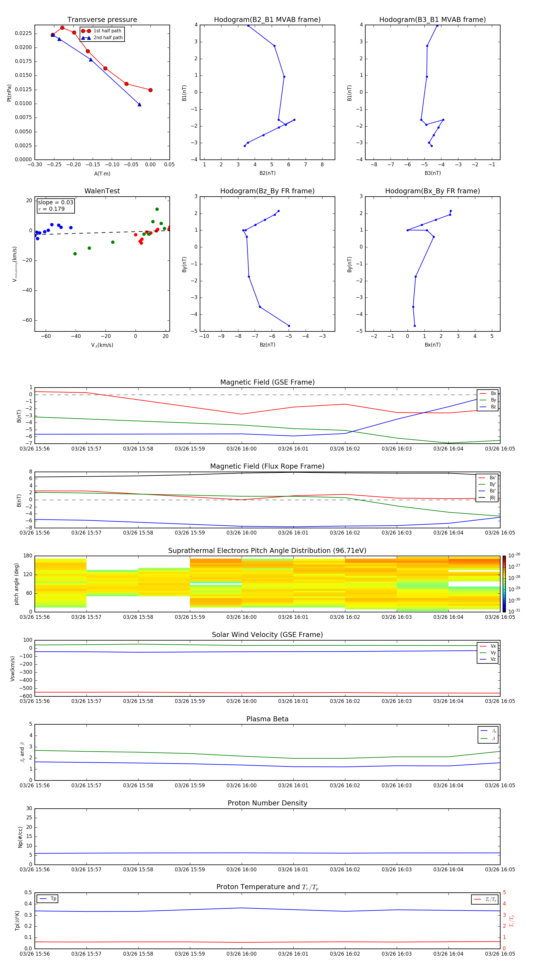Click the 'Solar Wind Velocity (GSE Frame)' title
Screen dimensions: 535x980
tap(267, 635)
